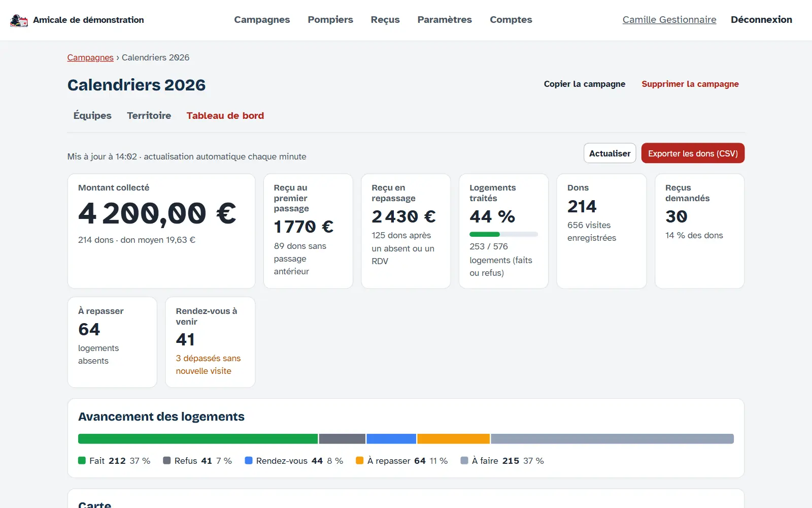Switch to the Équipes tab
812x508 pixels.
pos(92,116)
